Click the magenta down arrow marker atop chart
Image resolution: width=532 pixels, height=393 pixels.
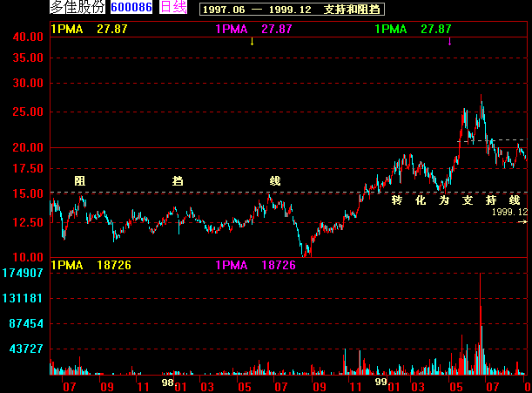449,41
